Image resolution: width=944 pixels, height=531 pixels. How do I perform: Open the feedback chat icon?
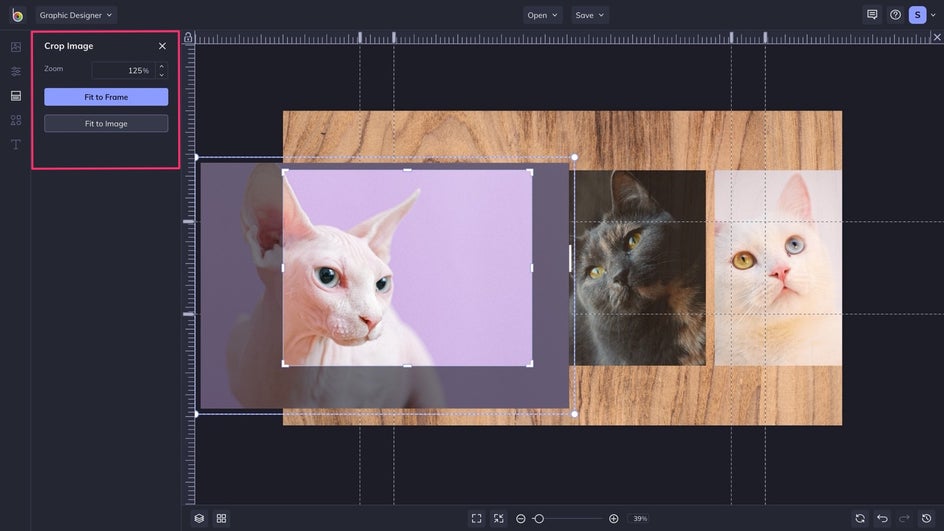(872, 14)
